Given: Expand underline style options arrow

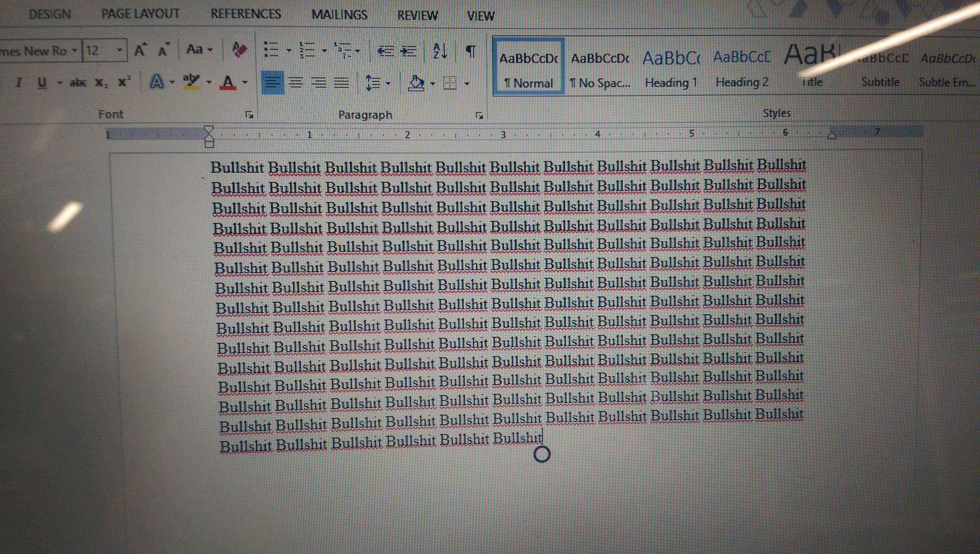Looking at the screenshot, I should (x=59, y=82).
